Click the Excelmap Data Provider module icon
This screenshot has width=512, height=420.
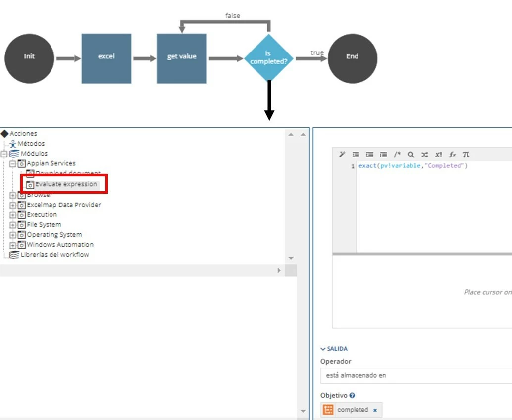22,205
